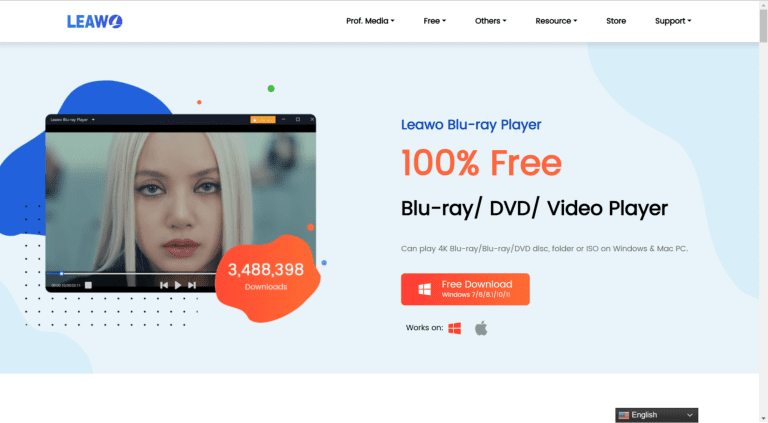Open the Support menu
Viewport: 768px width, 423px height.
click(673, 21)
